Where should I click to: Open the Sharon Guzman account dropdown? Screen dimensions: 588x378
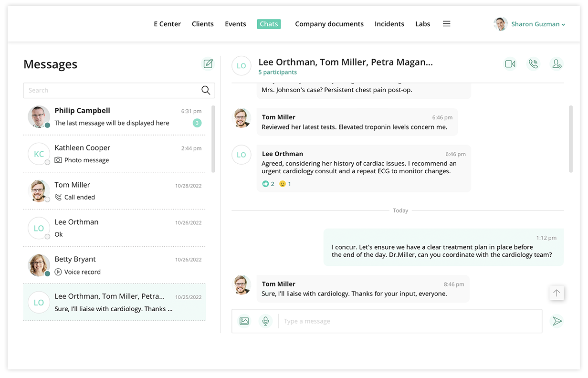point(538,24)
